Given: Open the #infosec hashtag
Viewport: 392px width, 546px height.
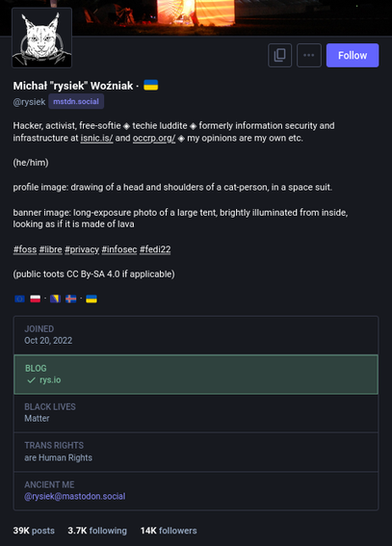Looking at the screenshot, I should click(x=119, y=249).
